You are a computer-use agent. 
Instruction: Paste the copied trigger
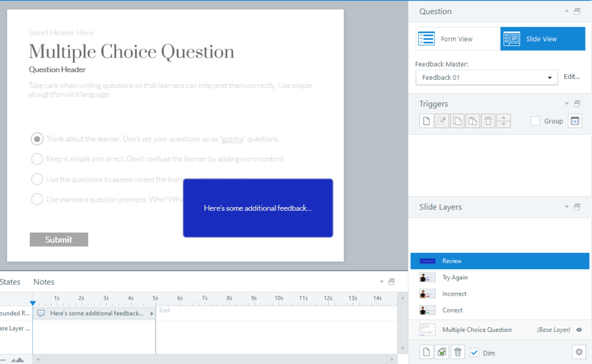pyautogui.click(x=473, y=121)
